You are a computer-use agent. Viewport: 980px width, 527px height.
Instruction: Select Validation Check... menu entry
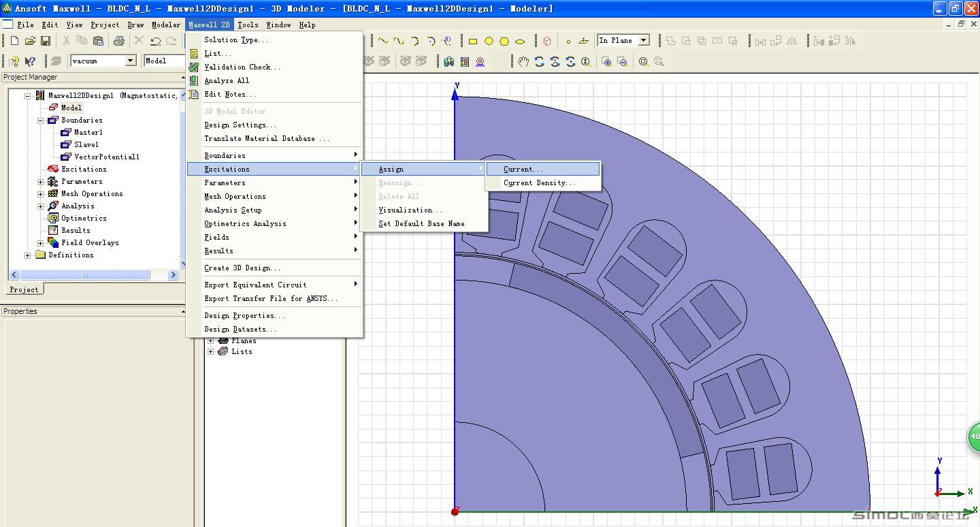coord(274,67)
